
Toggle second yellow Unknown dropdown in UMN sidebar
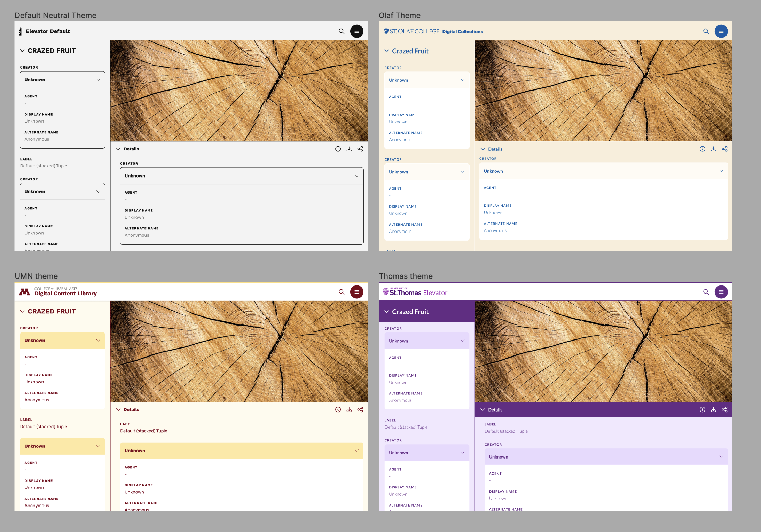(x=63, y=446)
